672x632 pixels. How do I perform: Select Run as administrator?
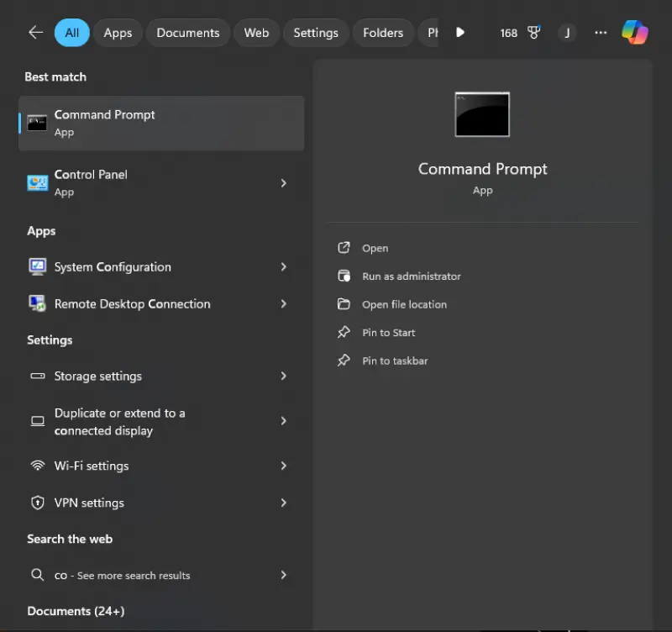[x=411, y=276]
